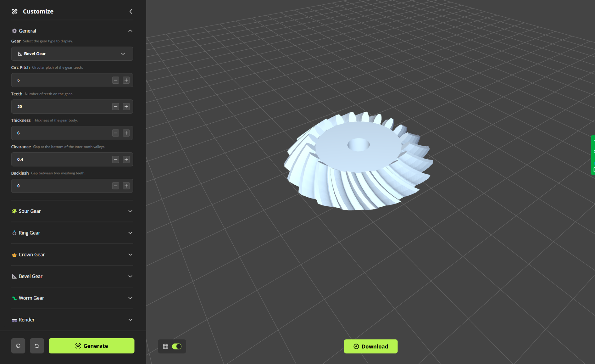
Task: Expand the Crown Gear section chevron
Action: click(x=130, y=255)
